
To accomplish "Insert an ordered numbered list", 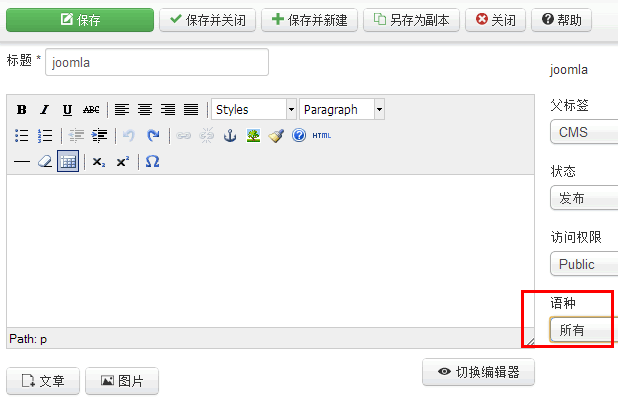I will (x=45, y=136).
